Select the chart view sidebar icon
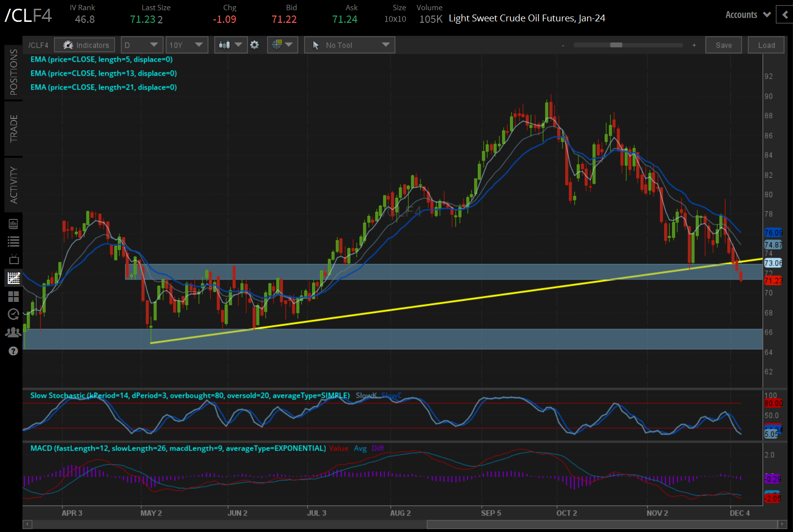The width and height of the screenshot is (793, 532). point(14,278)
